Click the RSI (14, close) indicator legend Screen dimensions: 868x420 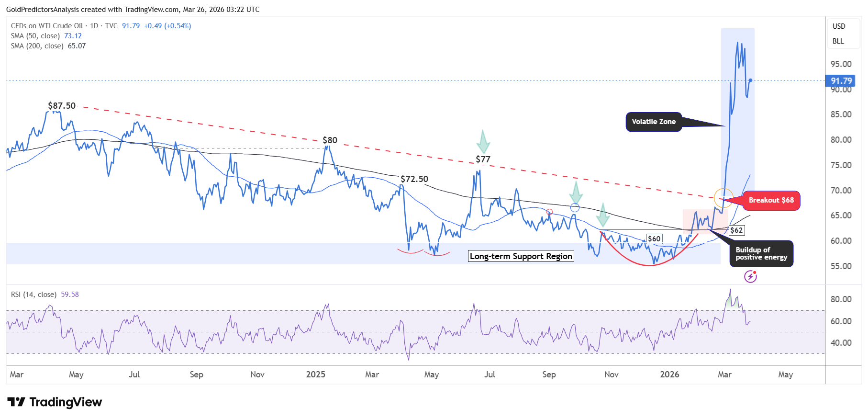[33, 295]
